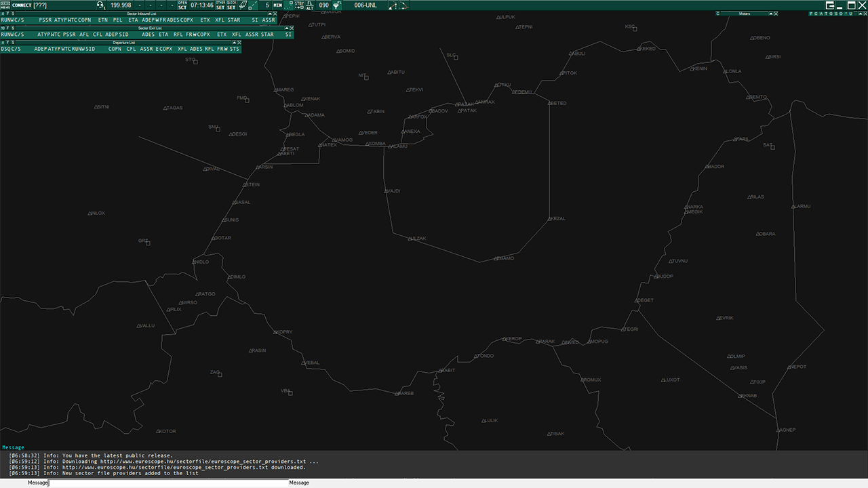Click the first dash frequency slot
Image resolution: width=868 pixels, height=488 pixels.
pyautogui.click(x=140, y=5)
